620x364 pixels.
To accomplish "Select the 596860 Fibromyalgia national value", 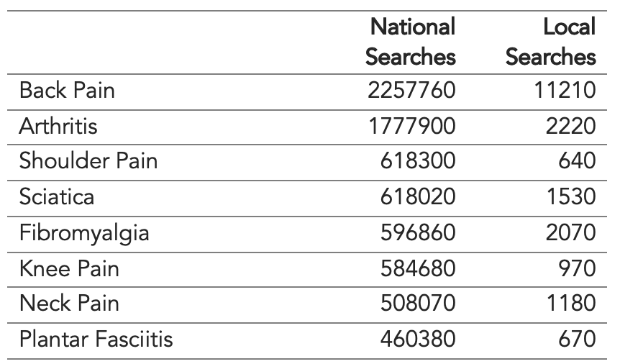I will [x=418, y=232].
